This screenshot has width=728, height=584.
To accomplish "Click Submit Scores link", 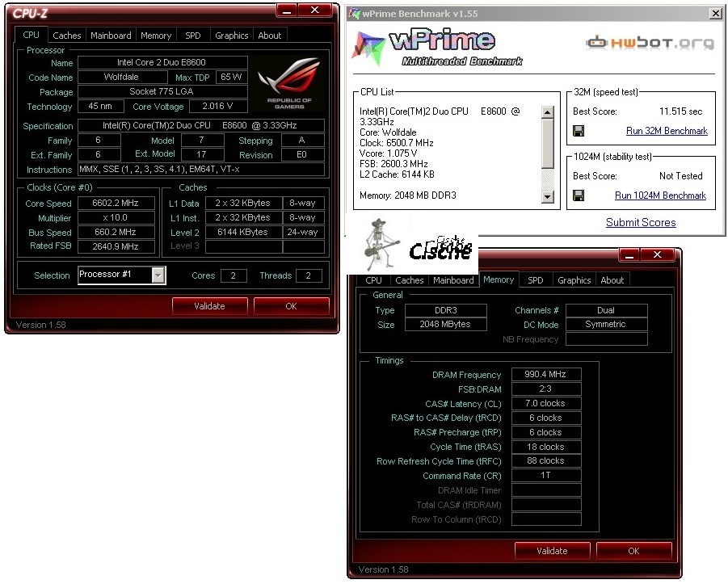I will pyautogui.click(x=641, y=222).
